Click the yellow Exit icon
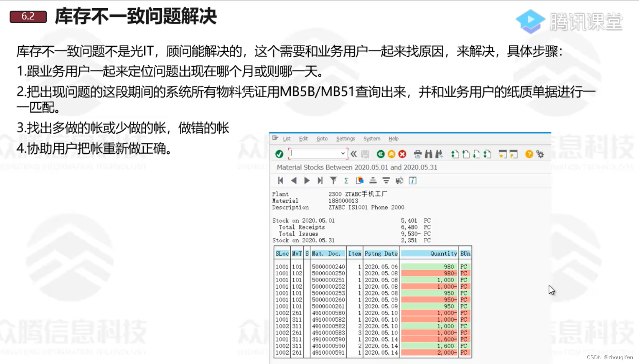This screenshot has height=364, width=639. point(391,154)
